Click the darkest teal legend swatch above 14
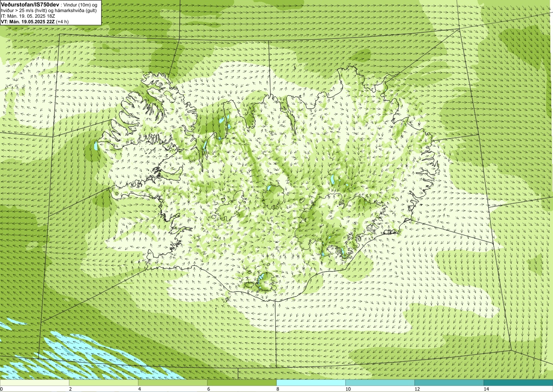 tap(518, 383)
